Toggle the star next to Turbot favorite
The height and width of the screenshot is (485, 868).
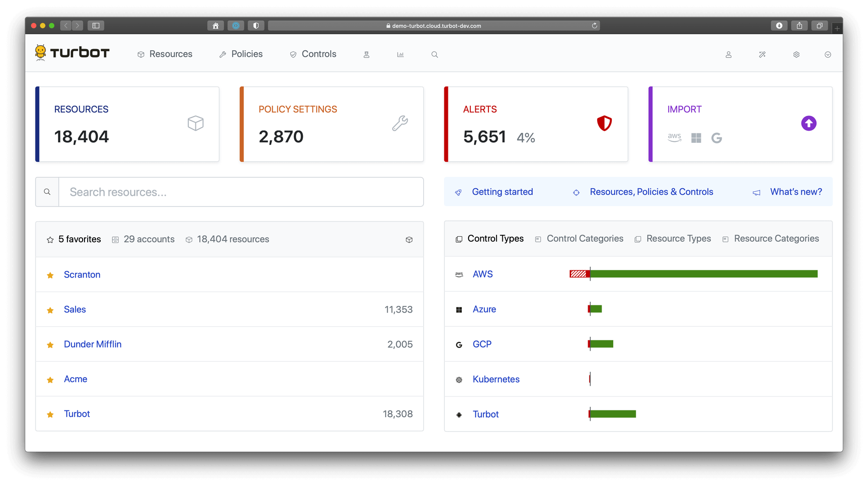point(50,414)
